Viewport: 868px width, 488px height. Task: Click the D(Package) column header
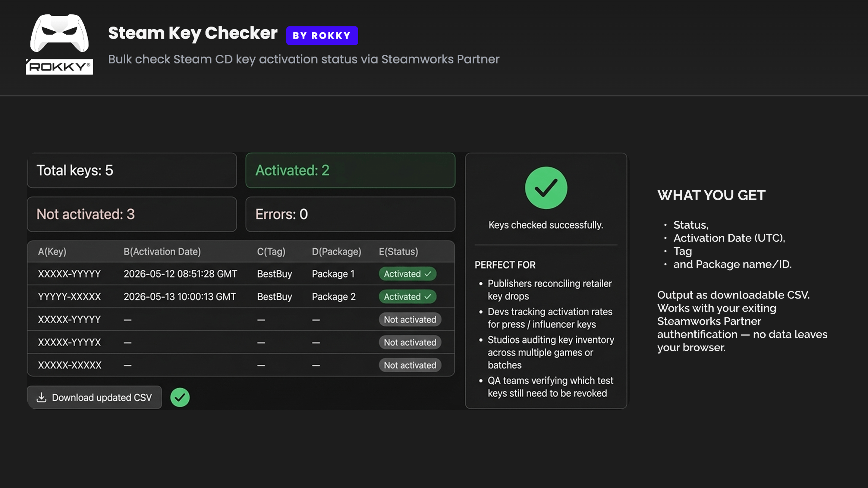(x=336, y=252)
